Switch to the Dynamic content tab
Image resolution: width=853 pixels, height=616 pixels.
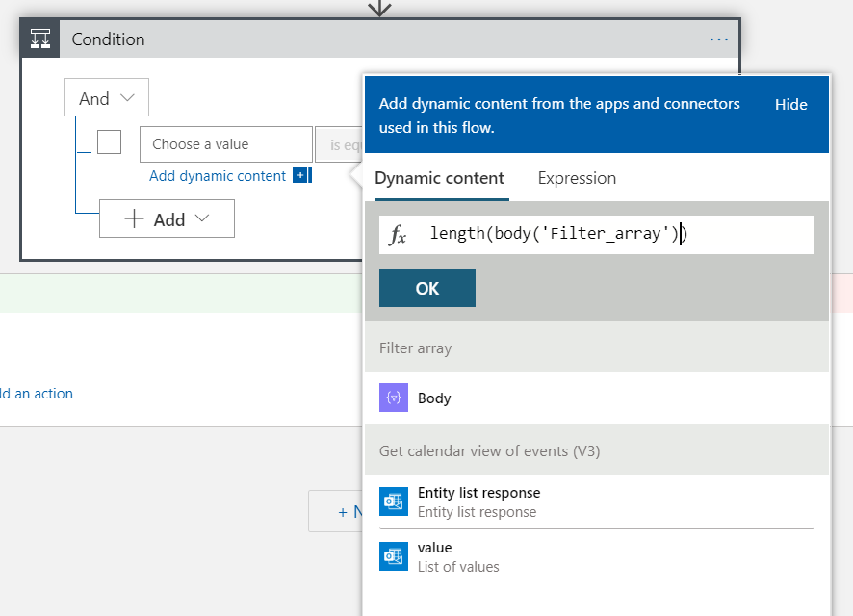[439, 178]
